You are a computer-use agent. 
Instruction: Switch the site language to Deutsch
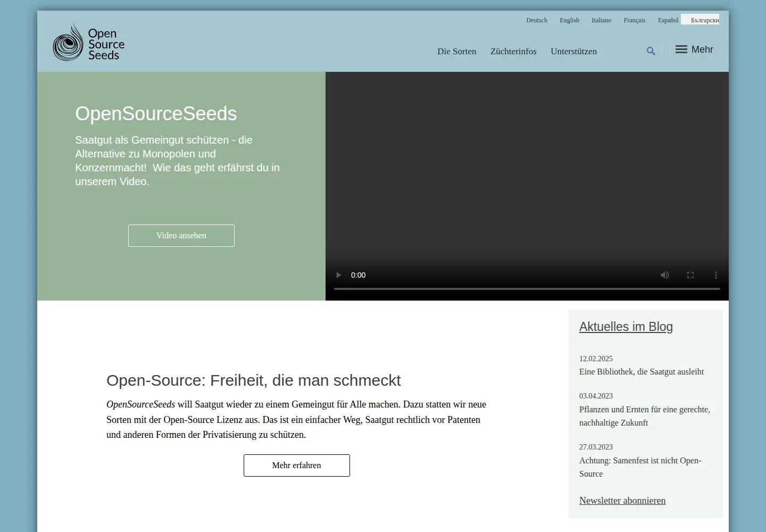pyautogui.click(x=537, y=20)
